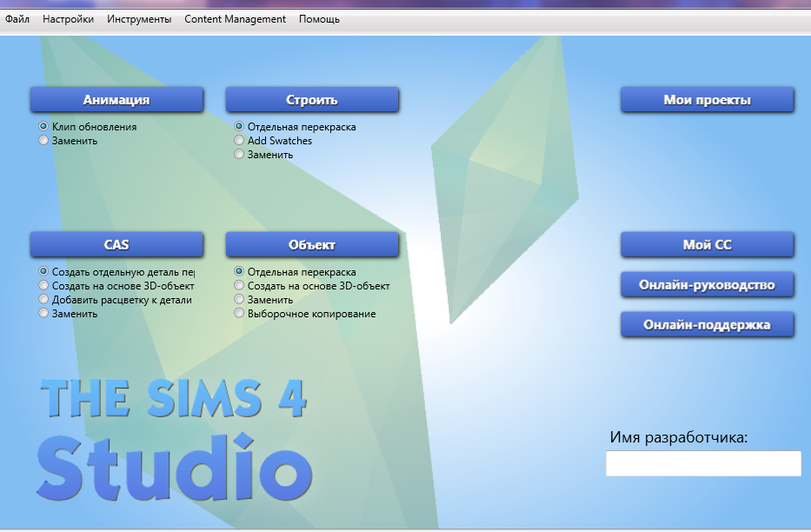Select Выборочное копирование radio option

coord(239,314)
